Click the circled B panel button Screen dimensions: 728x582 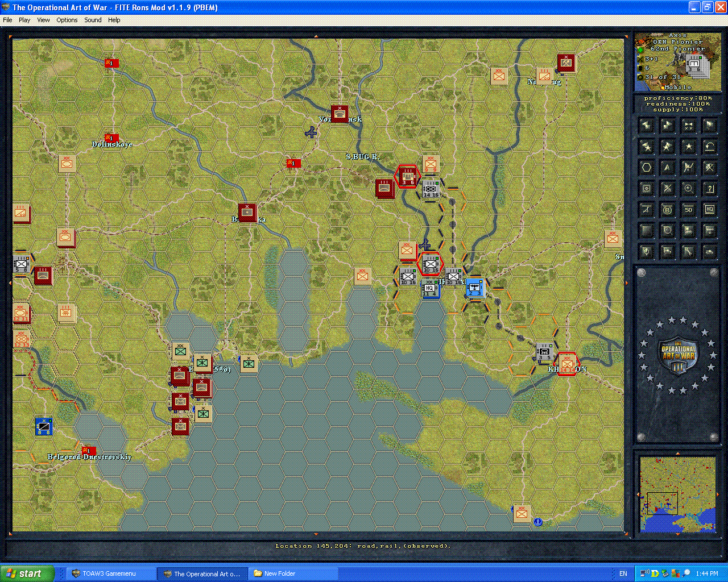coord(667,210)
